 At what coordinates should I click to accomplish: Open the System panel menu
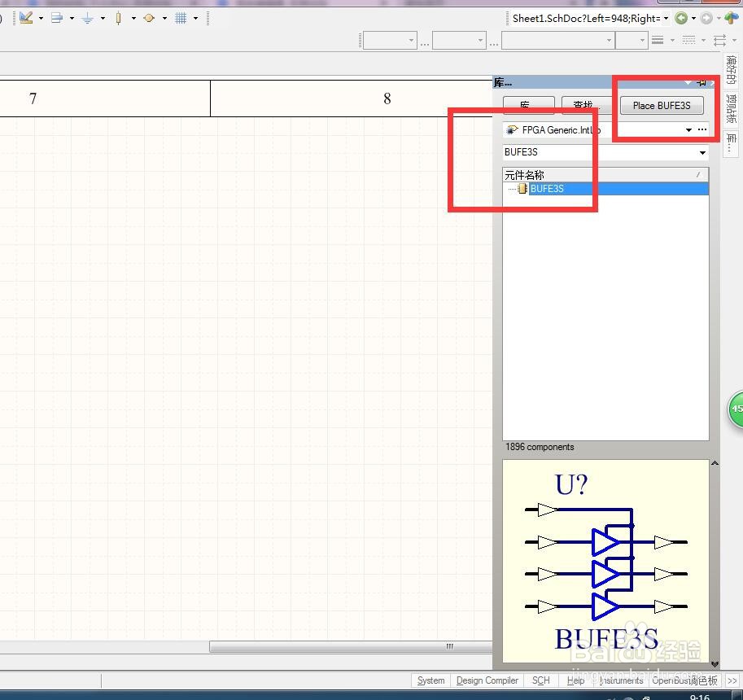[x=431, y=680]
